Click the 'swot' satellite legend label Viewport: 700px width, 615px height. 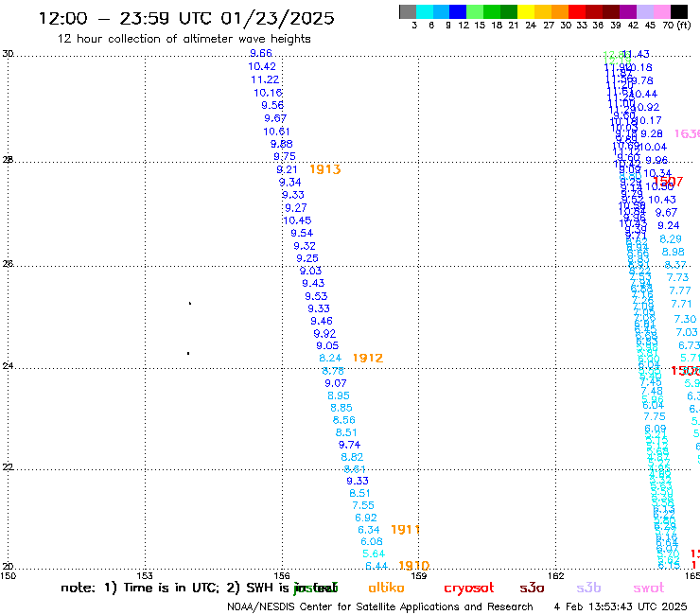[x=648, y=589]
